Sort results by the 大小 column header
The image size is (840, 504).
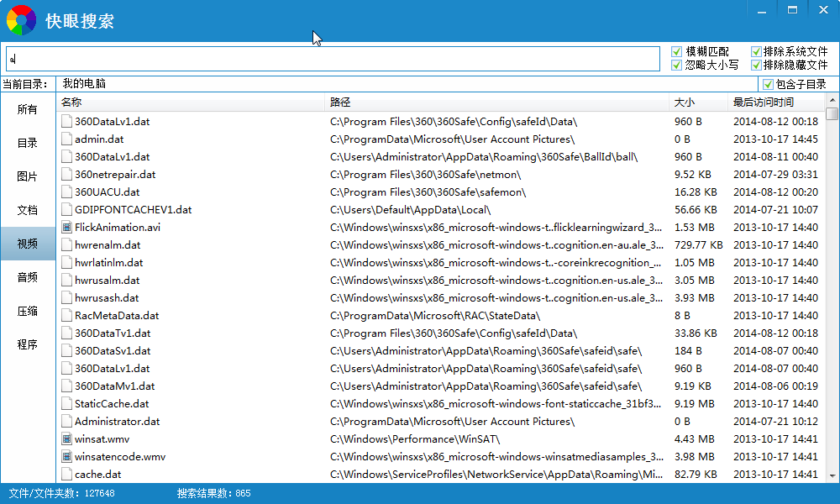point(684,102)
